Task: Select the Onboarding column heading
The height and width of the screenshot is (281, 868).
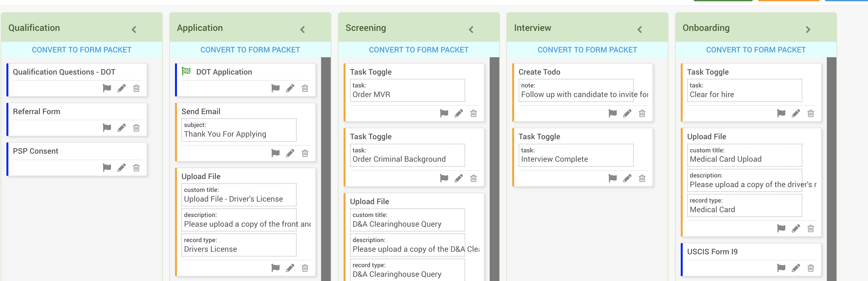Action: tap(706, 28)
